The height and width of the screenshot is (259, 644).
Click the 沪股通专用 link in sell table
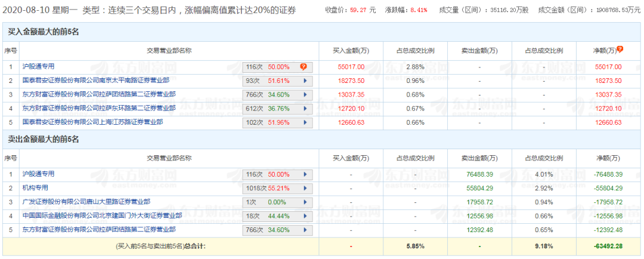(x=38, y=174)
